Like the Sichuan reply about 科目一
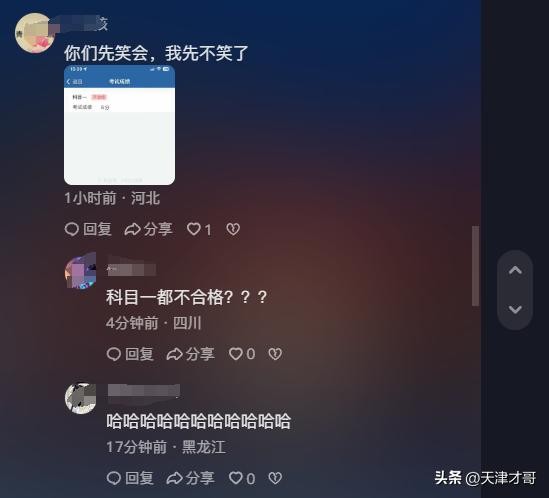This screenshot has height=498, width=549. click(x=242, y=354)
